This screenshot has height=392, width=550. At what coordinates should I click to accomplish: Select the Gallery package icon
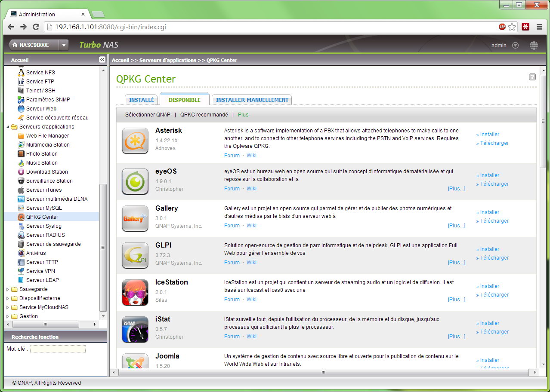pyautogui.click(x=135, y=218)
